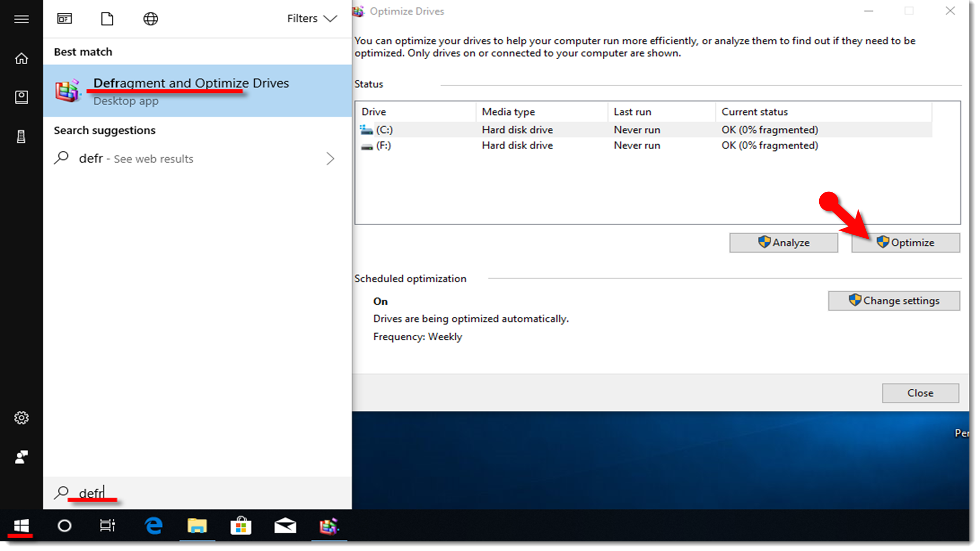Click the Drive column header
Screen dimensions: 980x551
[416, 112]
